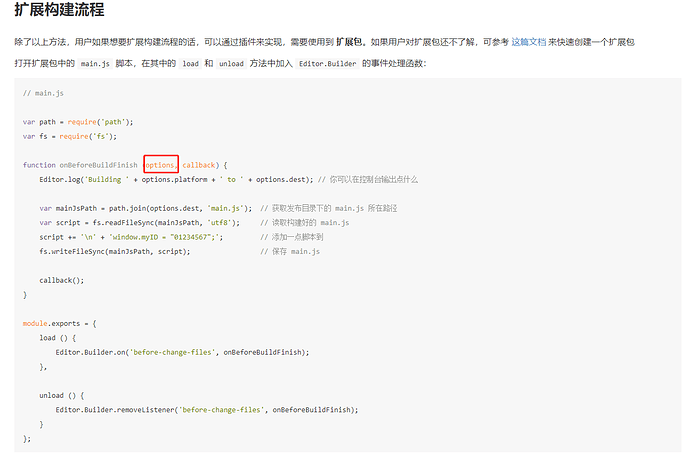Viewport: 690px width, 457px height.
Task: Click the var script = fs.readFileSync line
Action: click(x=139, y=223)
